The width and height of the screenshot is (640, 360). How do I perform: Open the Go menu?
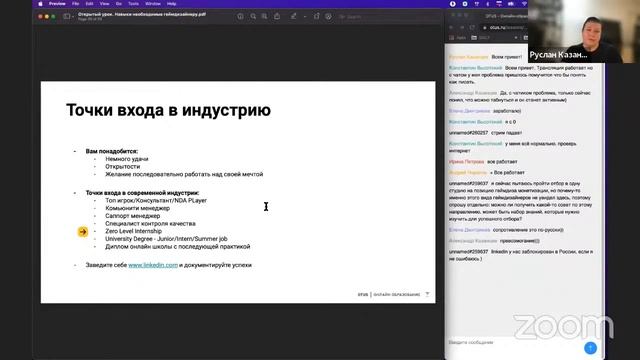118,4
